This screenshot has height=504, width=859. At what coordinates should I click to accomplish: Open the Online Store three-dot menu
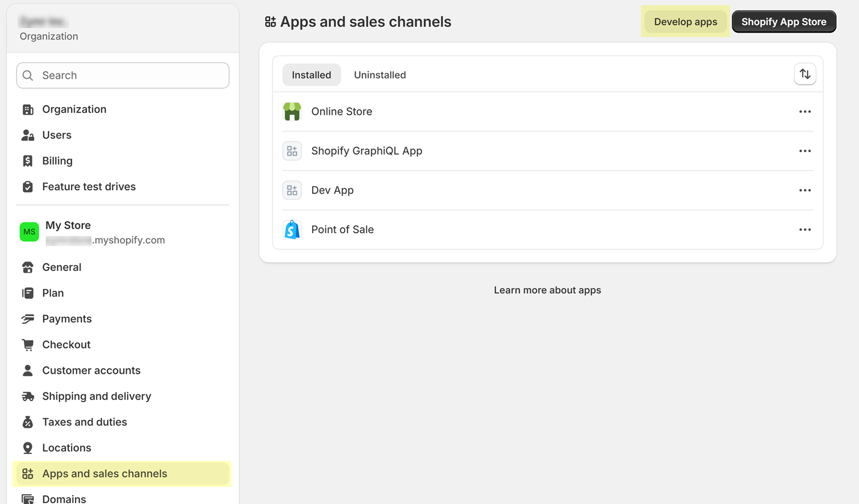coord(805,112)
